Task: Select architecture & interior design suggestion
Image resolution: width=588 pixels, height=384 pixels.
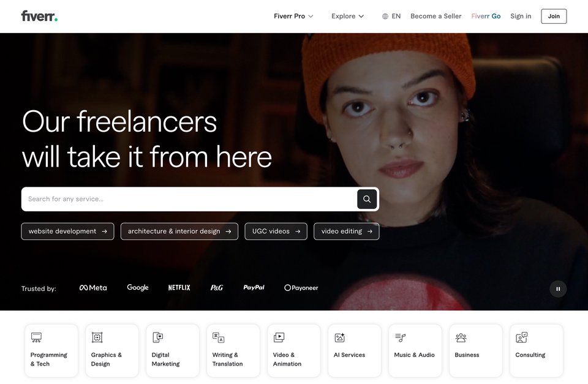Action: 179,232
